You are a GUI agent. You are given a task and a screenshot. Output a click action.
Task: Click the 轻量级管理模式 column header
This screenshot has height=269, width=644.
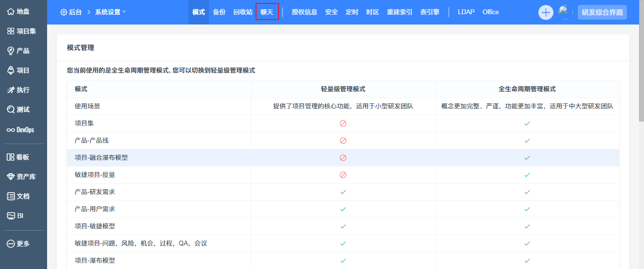(343, 89)
